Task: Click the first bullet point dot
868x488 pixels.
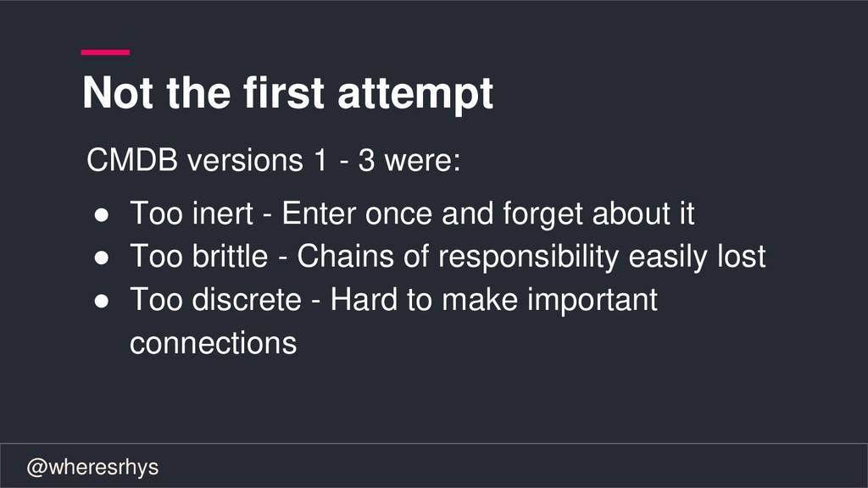Action: pos(102,215)
